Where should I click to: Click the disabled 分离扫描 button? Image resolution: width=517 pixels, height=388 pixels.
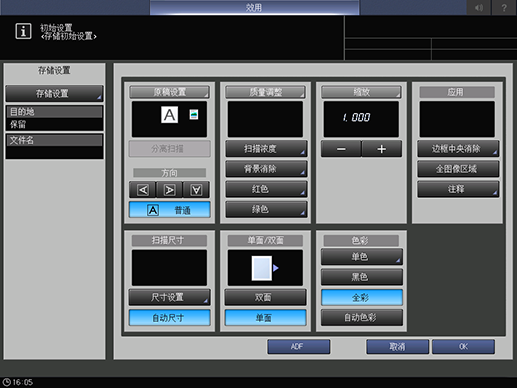pos(170,149)
